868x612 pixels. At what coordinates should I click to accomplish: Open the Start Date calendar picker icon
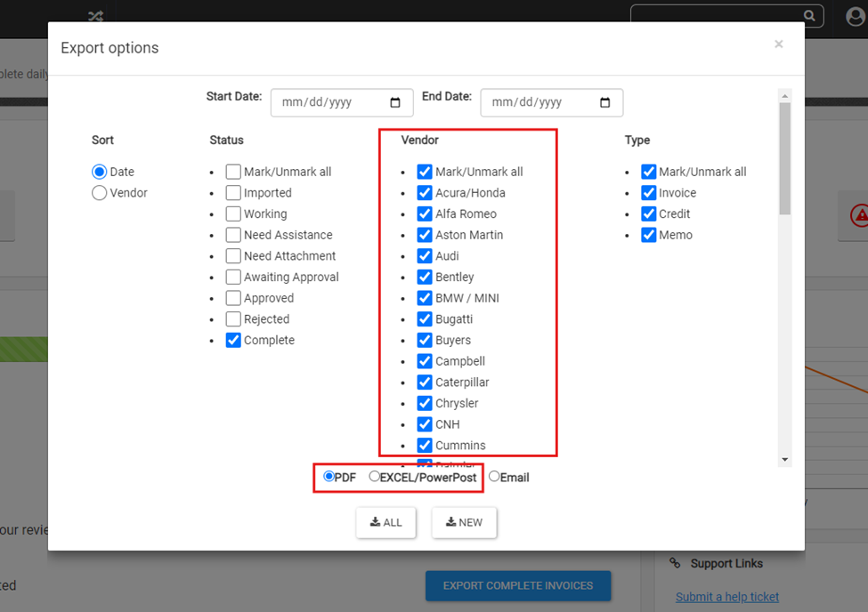tap(394, 102)
